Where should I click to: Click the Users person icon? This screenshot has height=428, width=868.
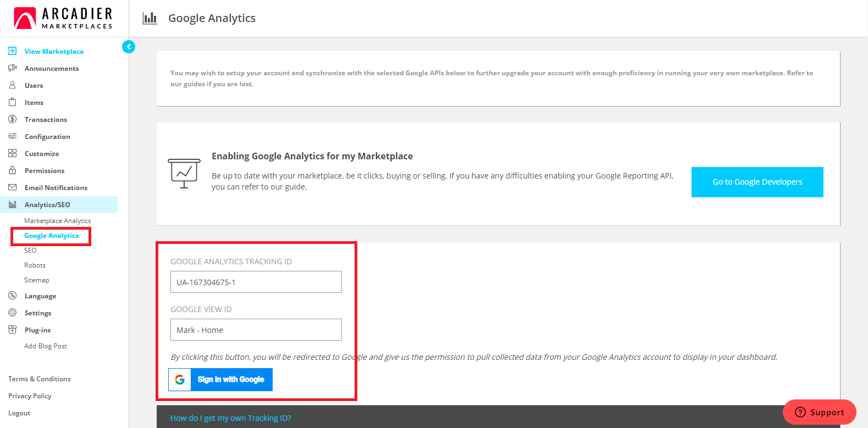(12, 85)
